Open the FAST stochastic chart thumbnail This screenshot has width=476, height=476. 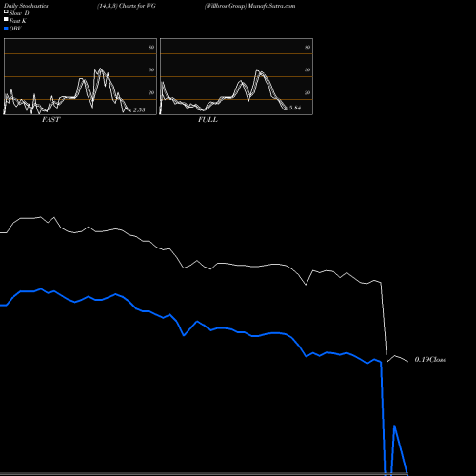[x=80, y=76]
